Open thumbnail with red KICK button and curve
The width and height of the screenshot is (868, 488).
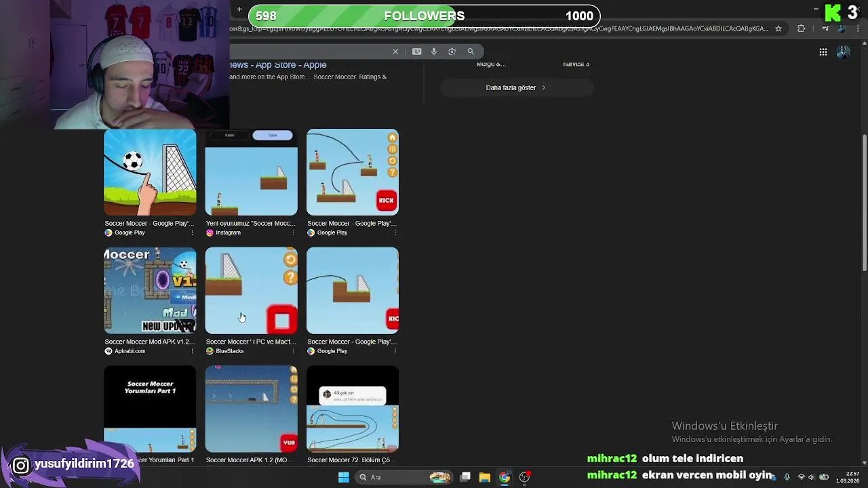[353, 172]
